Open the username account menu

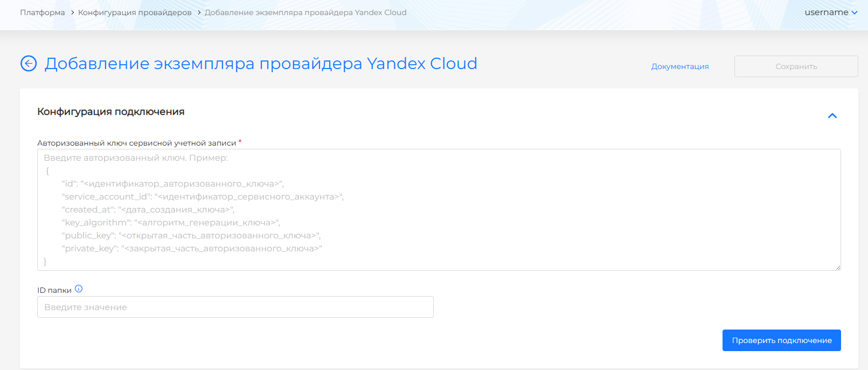[827, 12]
